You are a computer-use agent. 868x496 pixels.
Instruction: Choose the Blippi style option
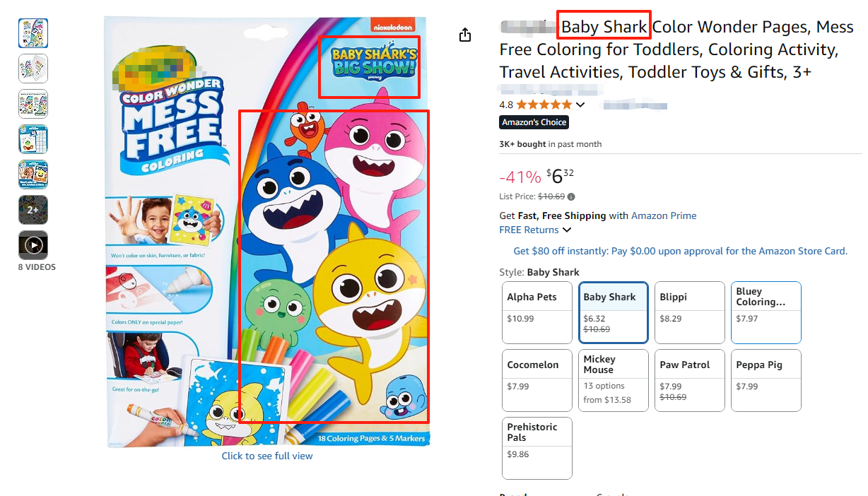coord(689,312)
